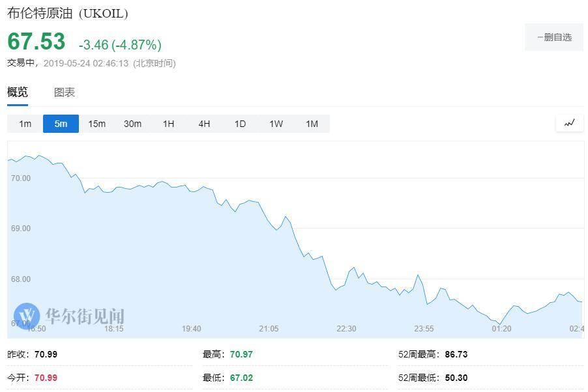This screenshot has width=588, height=392.
Task: Set chart to 1W interval
Action: coord(276,124)
